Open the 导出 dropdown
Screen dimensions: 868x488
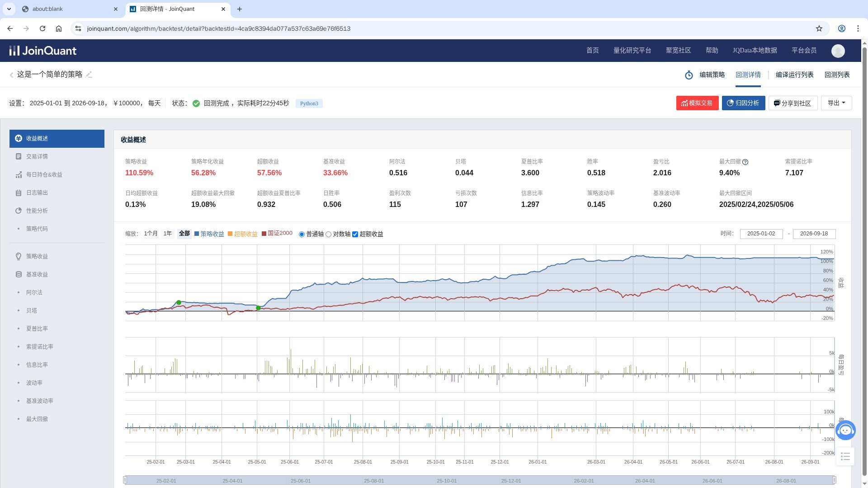click(x=836, y=103)
